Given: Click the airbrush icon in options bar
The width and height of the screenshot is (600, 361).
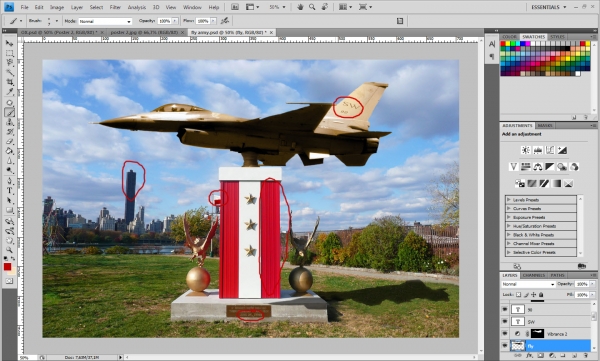Looking at the screenshot, I should pos(225,21).
